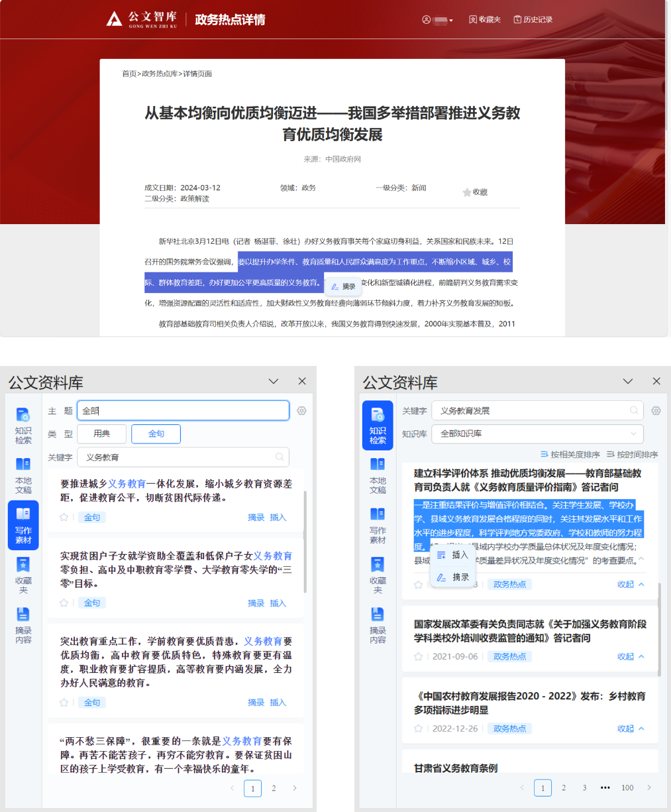Open 本地文稿 in the right panel sidebar
This screenshot has height=812, width=671.
378,475
